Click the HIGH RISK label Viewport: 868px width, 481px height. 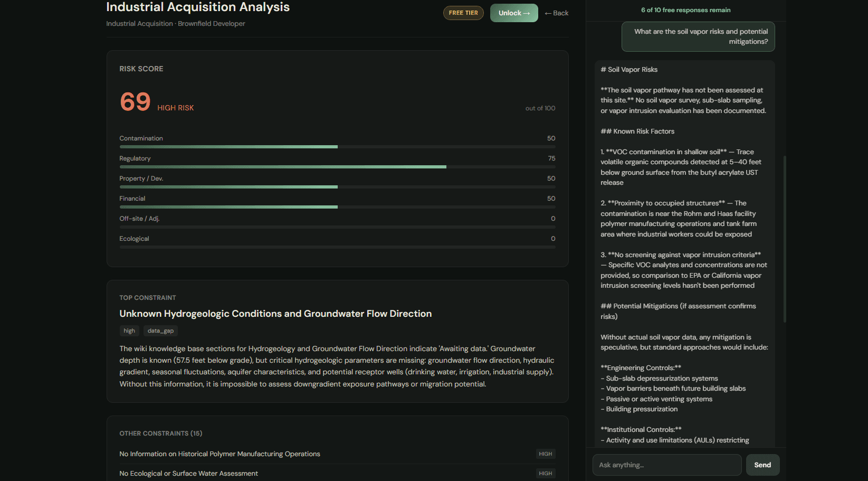(175, 108)
